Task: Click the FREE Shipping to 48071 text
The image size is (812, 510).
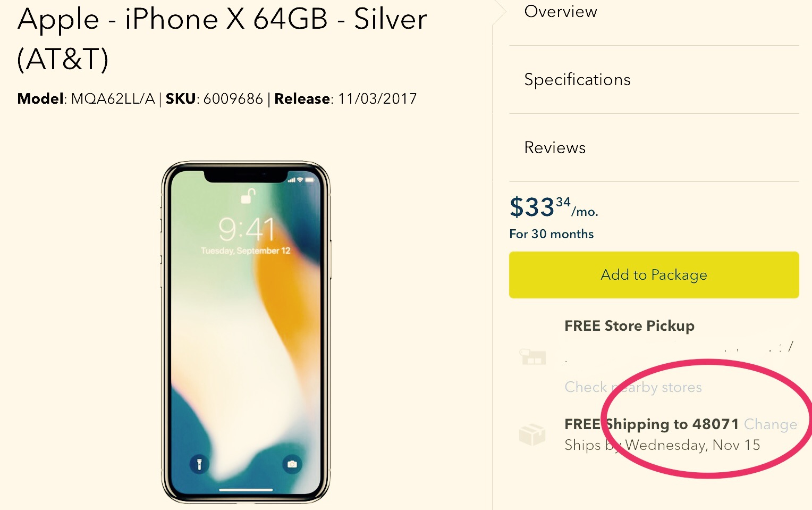Action: [652, 424]
